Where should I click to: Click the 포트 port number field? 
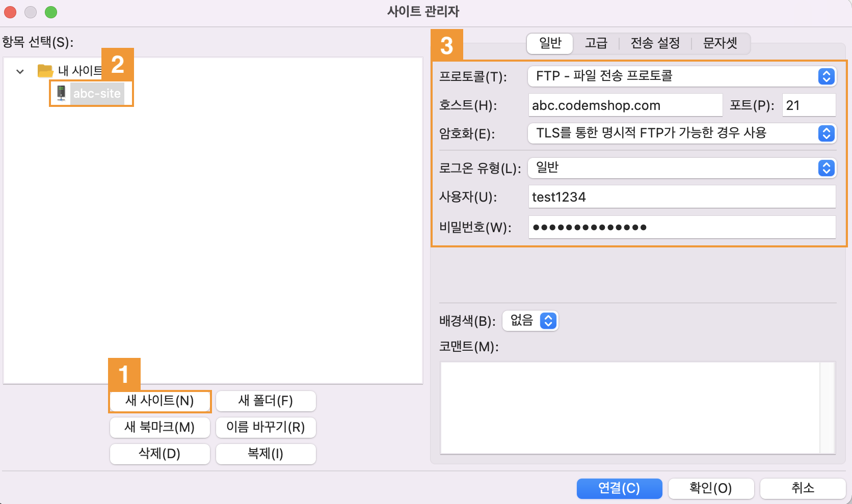(808, 105)
